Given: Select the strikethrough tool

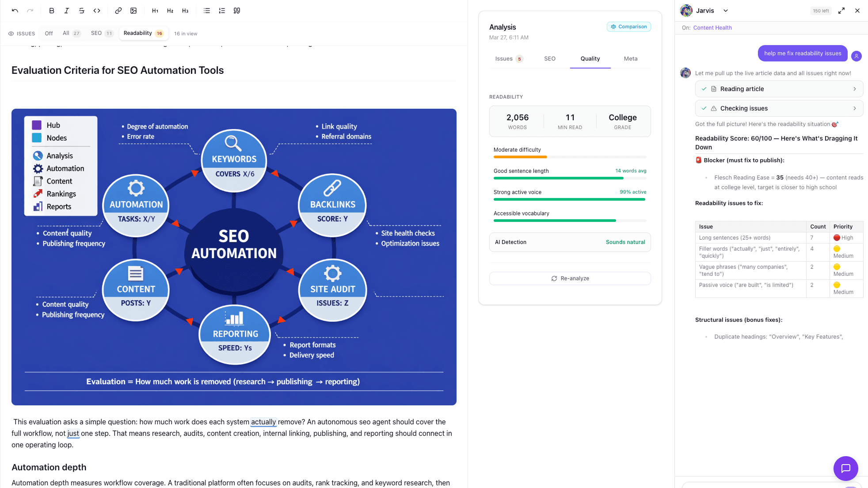Looking at the screenshot, I should point(82,10).
